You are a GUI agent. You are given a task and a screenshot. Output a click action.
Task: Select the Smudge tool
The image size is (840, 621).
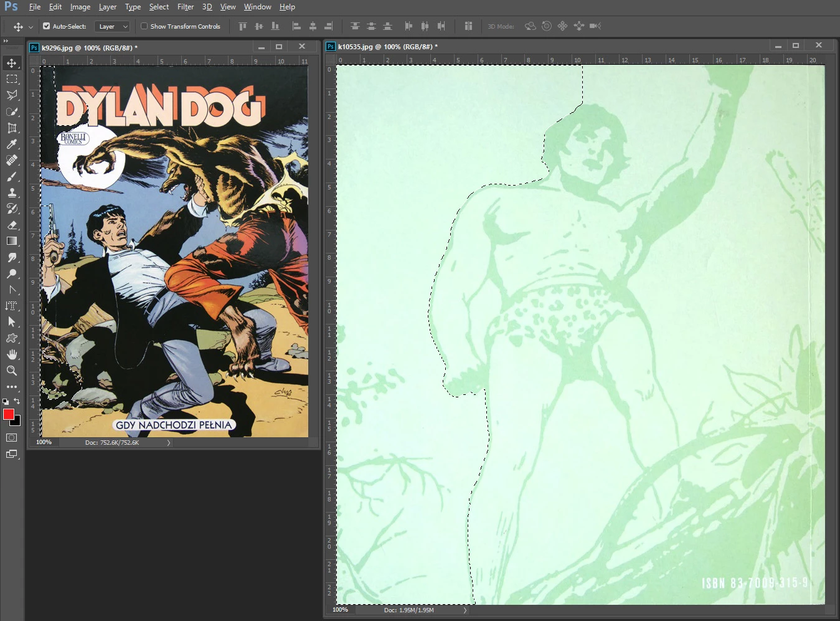coord(12,257)
